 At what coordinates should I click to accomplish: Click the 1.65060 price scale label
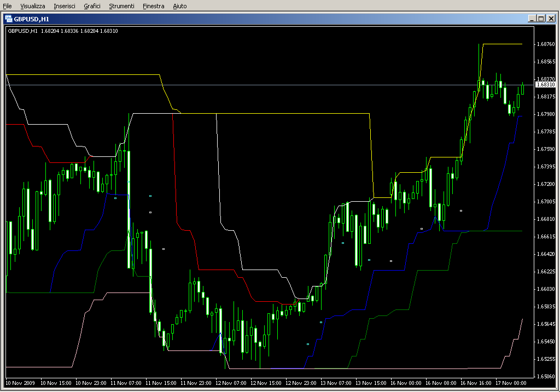(546, 376)
